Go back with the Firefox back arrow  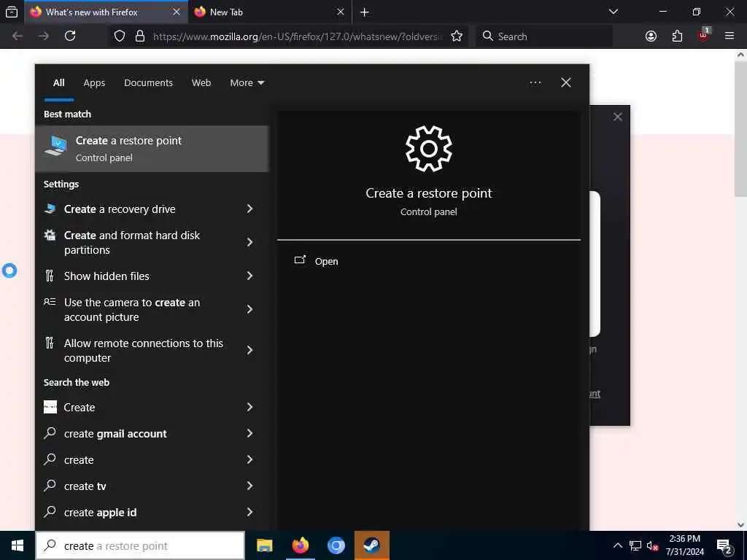click(18, 36)
